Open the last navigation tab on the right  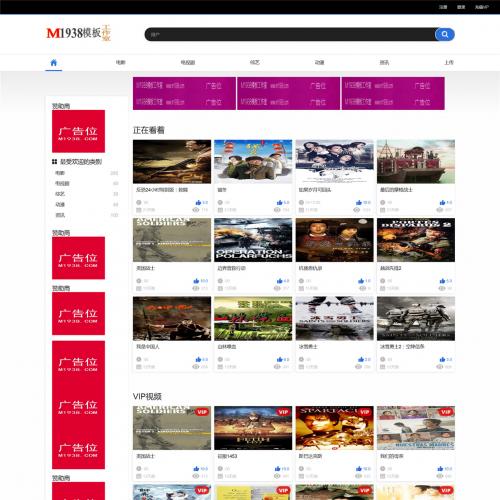(449, 62)
